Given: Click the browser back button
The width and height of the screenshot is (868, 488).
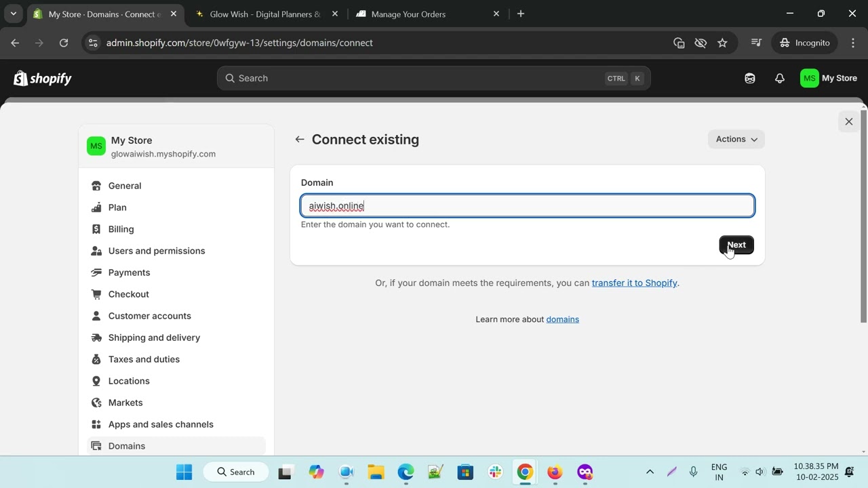Looking at the screenshot, I should pyautogui.click(x=15, y=43).
